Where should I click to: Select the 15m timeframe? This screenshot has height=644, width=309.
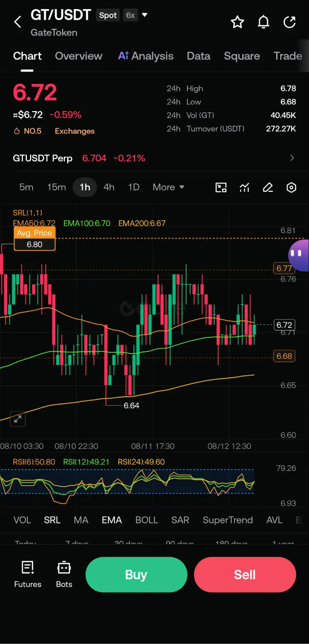click(56, 187)
